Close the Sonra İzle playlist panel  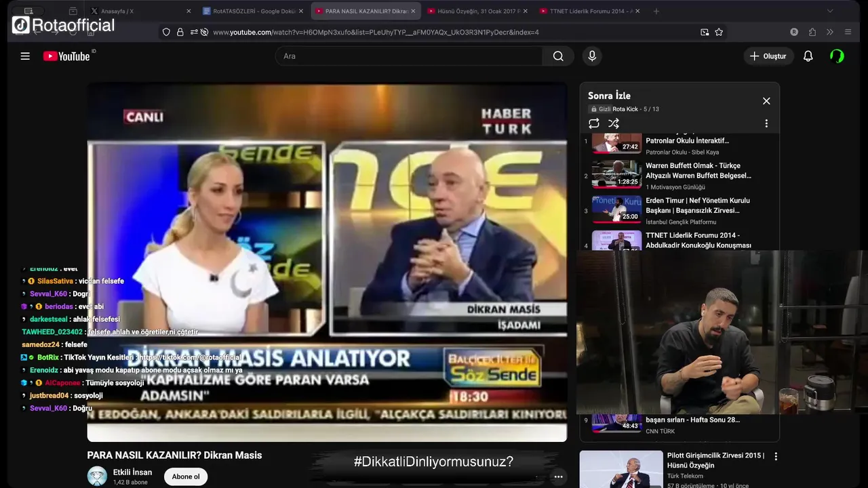coord(766,101)
